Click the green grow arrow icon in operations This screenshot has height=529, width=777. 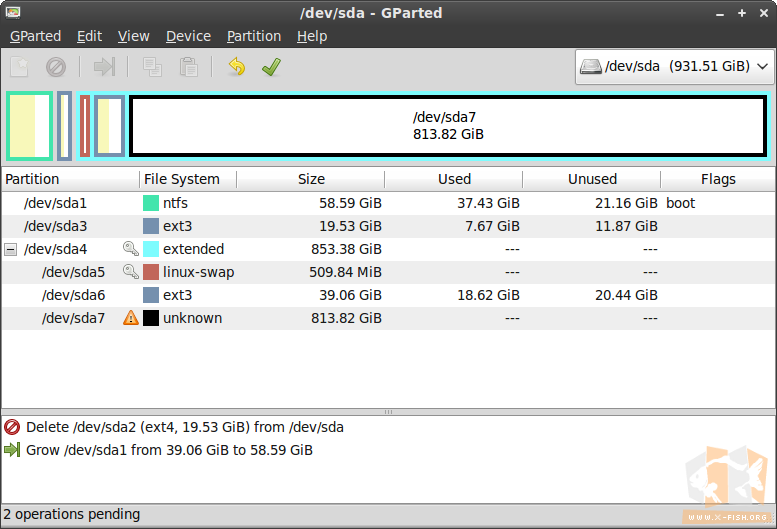pyautogui.click(x=12, y=450)
